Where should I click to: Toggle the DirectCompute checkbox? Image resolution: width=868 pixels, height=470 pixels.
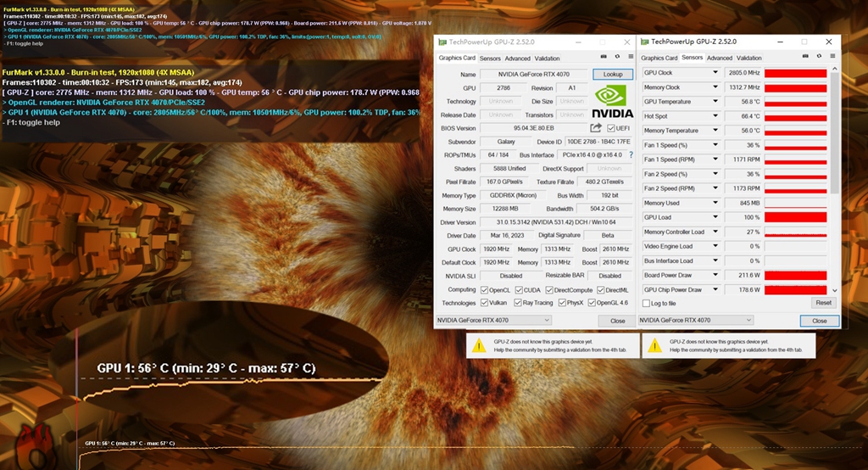click(x=549, y=290)
